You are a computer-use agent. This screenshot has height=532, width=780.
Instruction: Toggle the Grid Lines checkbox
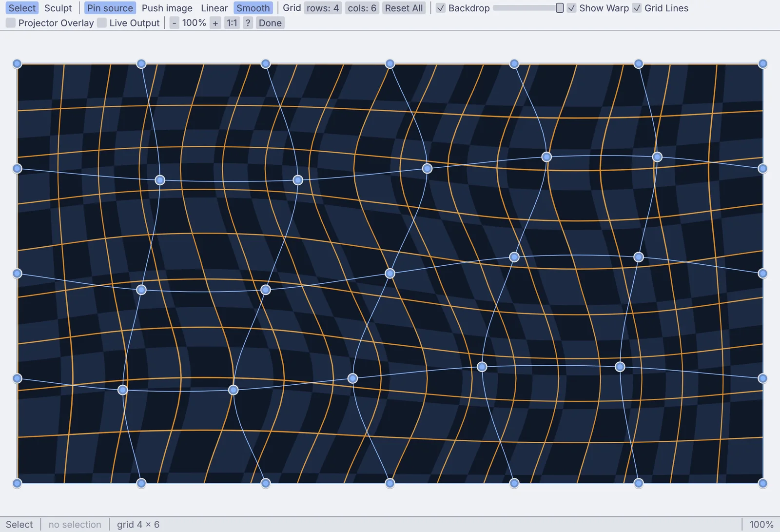point(637,8)
